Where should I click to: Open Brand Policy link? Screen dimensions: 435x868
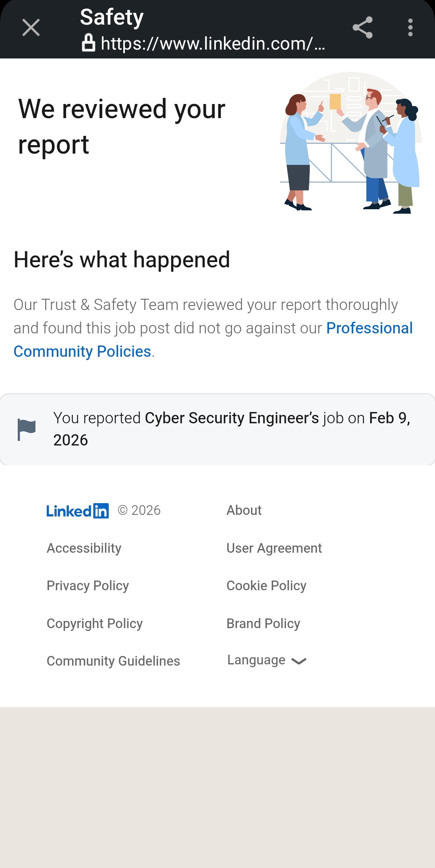[x=263, y=624]
